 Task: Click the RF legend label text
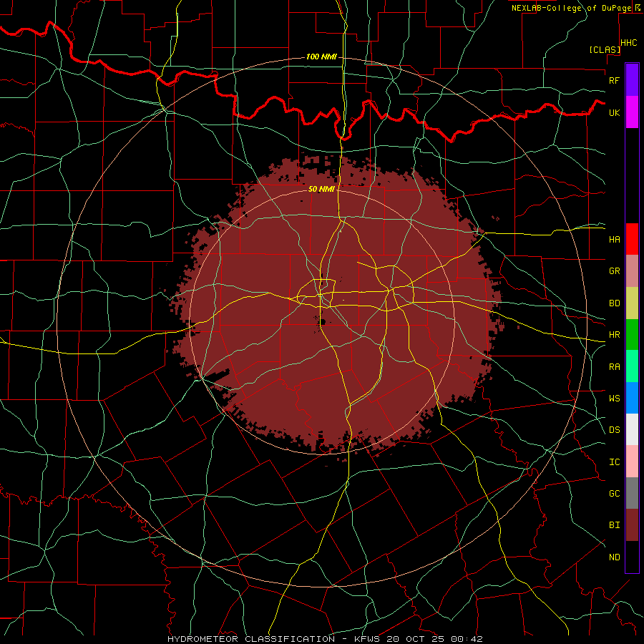[614, 80]
